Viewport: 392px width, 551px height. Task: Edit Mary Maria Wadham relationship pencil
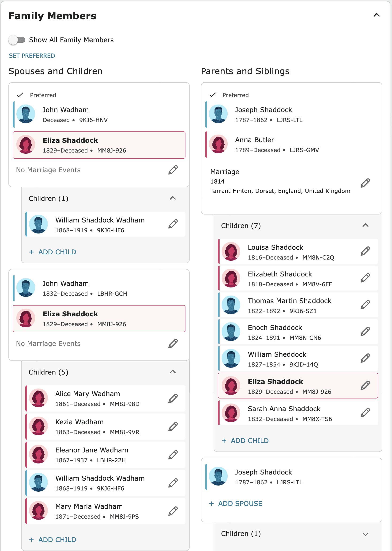[x=173, y=511]
